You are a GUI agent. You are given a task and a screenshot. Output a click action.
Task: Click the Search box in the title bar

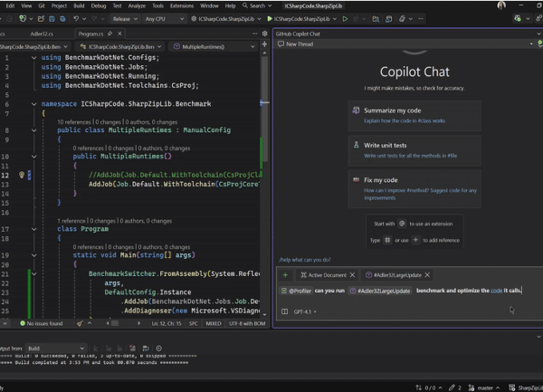click(x=257, y=5)
